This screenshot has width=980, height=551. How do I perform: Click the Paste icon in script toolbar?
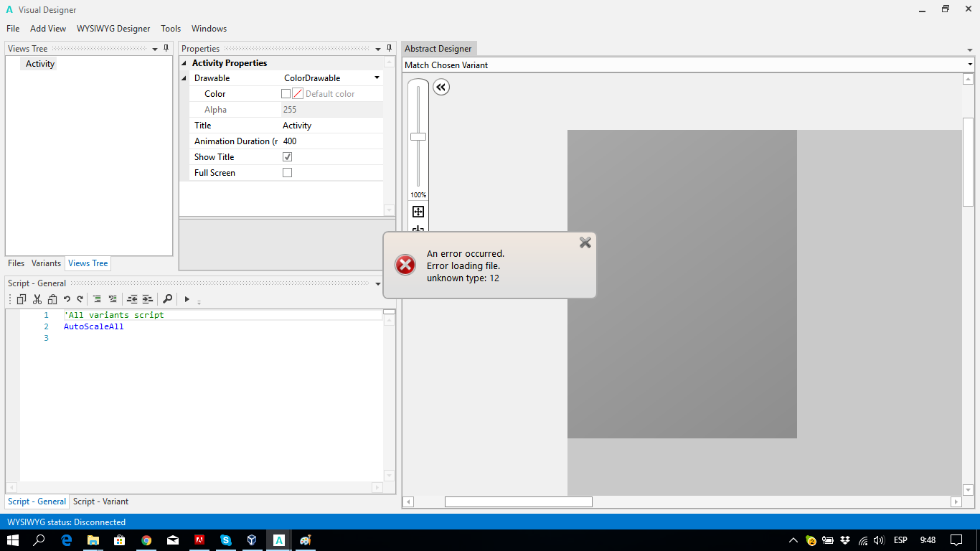[52, 299]
